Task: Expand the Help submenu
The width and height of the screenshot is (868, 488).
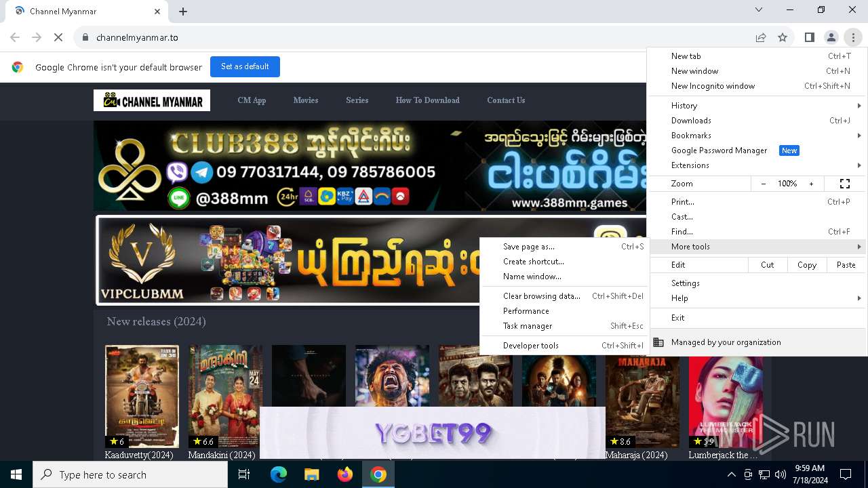Action: tap(757, 298)
